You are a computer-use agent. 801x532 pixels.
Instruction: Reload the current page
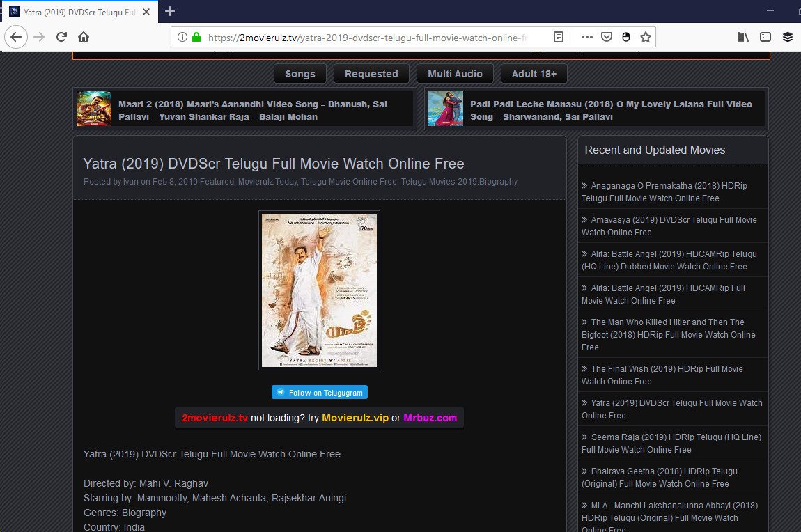pyautogui.click(x=61, y=38)
